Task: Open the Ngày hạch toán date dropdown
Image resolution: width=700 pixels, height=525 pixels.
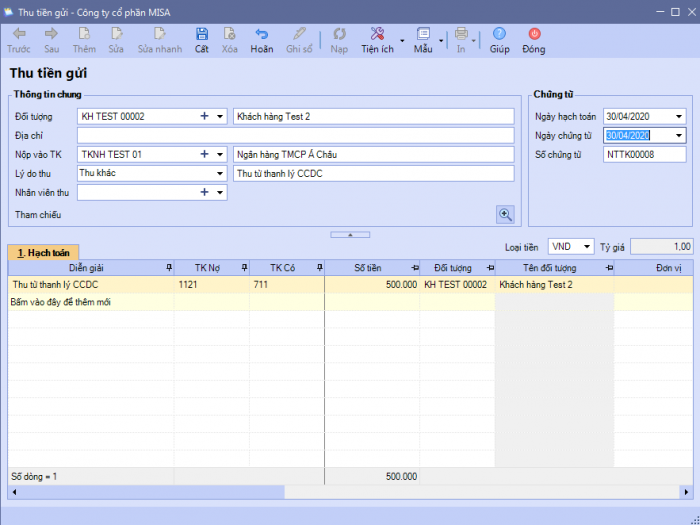Action: pyautogui.click(x=679, y=116)
